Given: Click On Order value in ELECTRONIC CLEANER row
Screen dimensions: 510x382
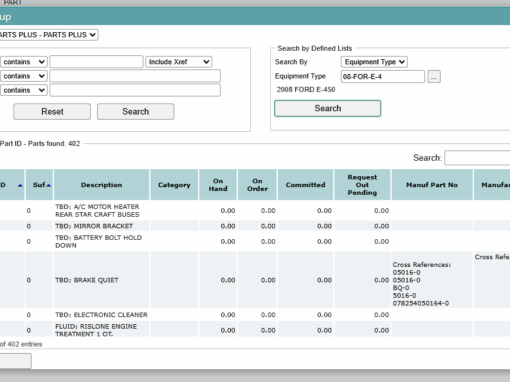Looking at the screenshot, I should pyautogui.click(x=268, y=315).
